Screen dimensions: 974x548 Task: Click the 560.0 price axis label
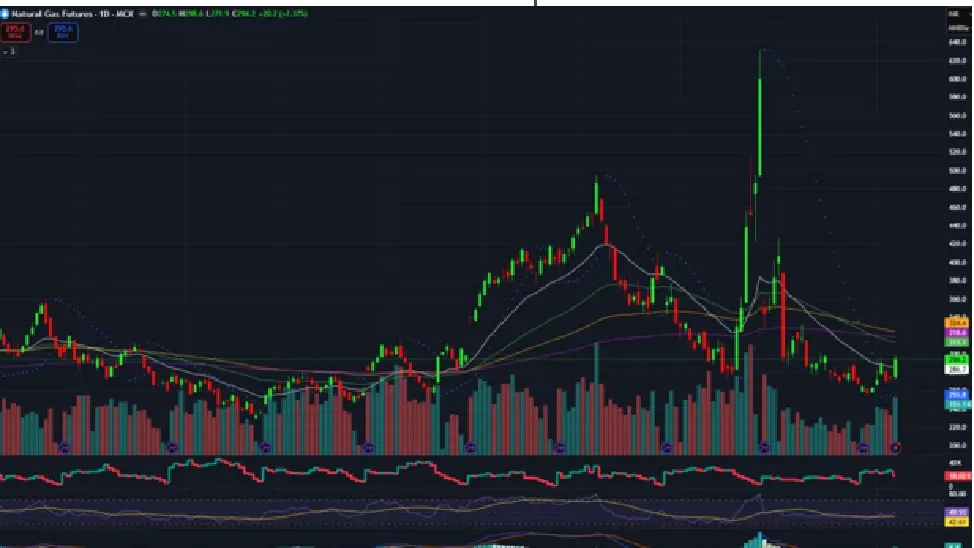(x=957, y=116)
